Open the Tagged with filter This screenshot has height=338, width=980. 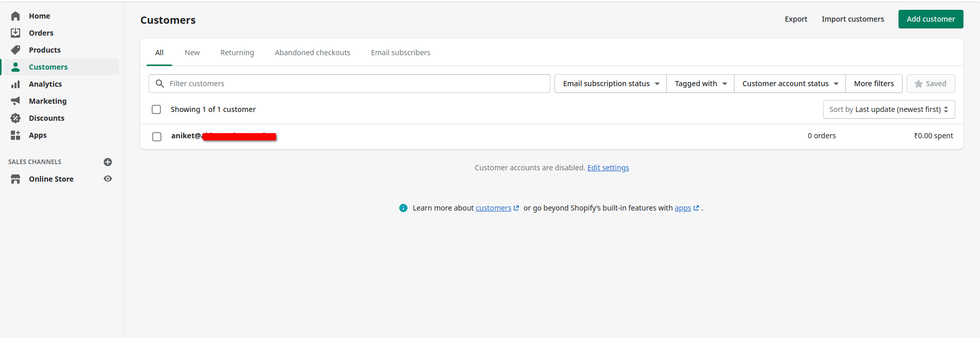(700, 84)
